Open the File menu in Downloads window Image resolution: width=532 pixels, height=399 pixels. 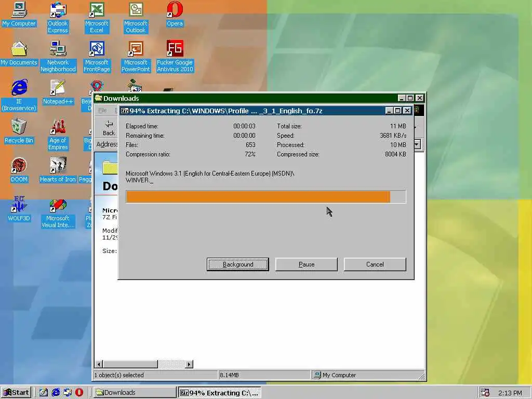pyautogui.click(x=102, y=110)
